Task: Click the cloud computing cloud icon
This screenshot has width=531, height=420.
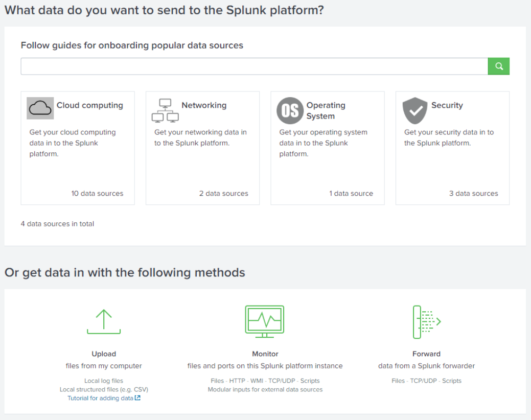Action: coord(40,108)
